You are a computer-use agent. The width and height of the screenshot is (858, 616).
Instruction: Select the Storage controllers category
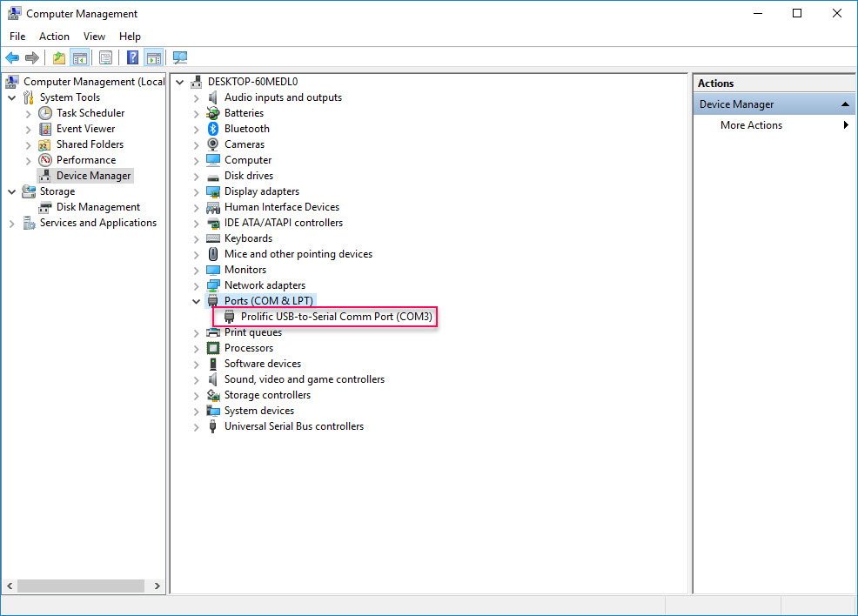point(267,395)
